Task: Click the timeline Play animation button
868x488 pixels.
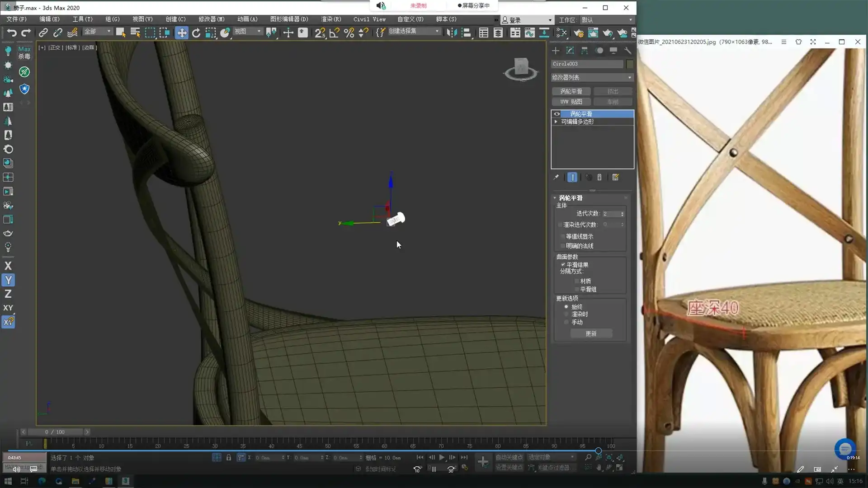Action: (442, 457)
